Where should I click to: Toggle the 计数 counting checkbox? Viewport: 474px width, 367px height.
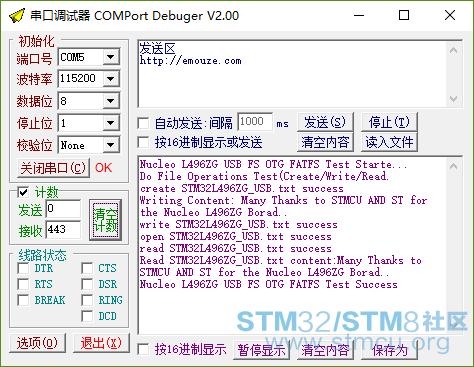[23, 192]
